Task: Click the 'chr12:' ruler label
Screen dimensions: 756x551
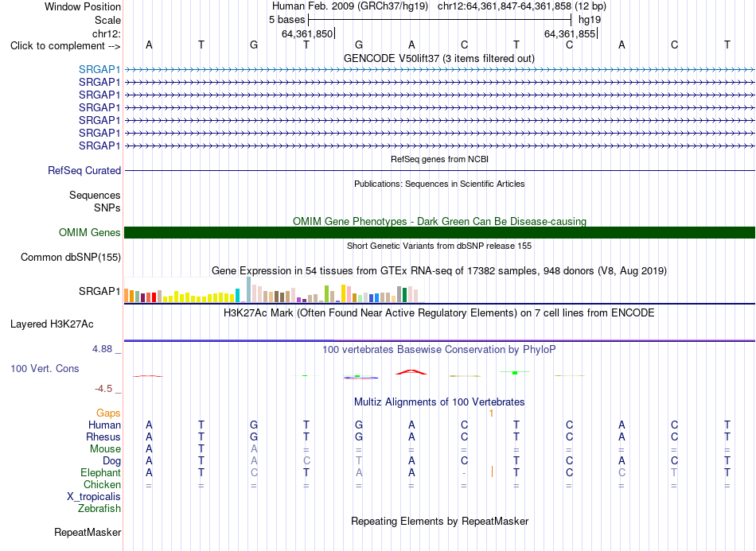Action: [x=107, y=33]
